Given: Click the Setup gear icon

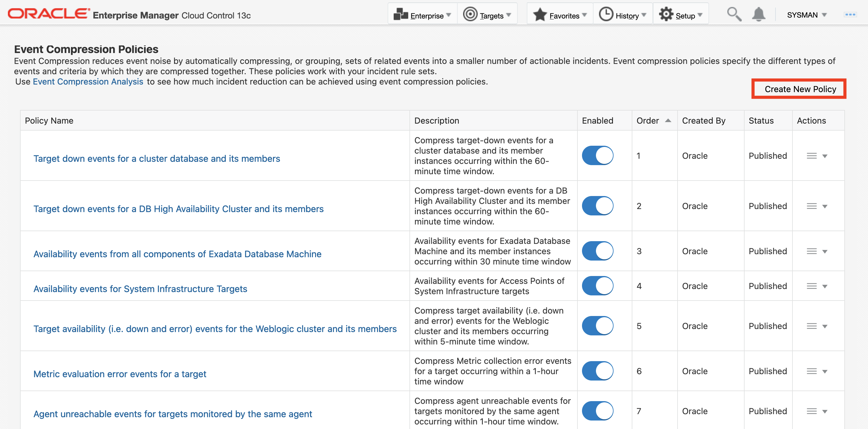Looking at the screenshot, I should coord(666,15).
